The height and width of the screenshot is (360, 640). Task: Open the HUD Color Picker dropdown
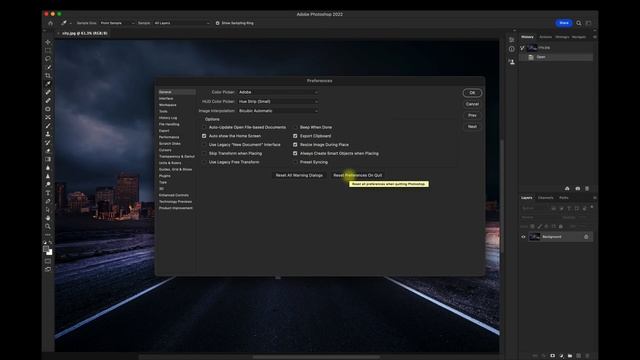pos(278,102)
